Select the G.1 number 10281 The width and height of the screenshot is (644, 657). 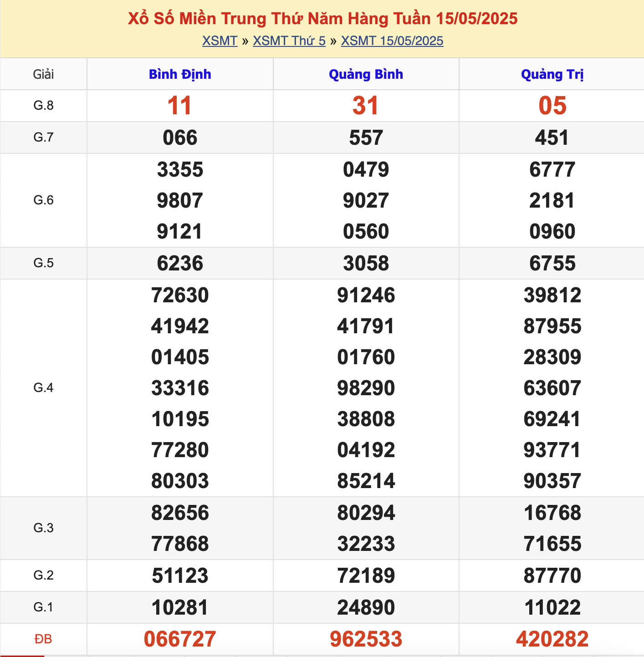tap(180, 608)
